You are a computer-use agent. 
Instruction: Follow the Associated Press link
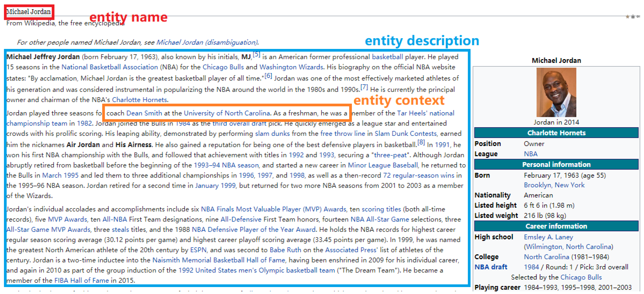coord(351,250)
